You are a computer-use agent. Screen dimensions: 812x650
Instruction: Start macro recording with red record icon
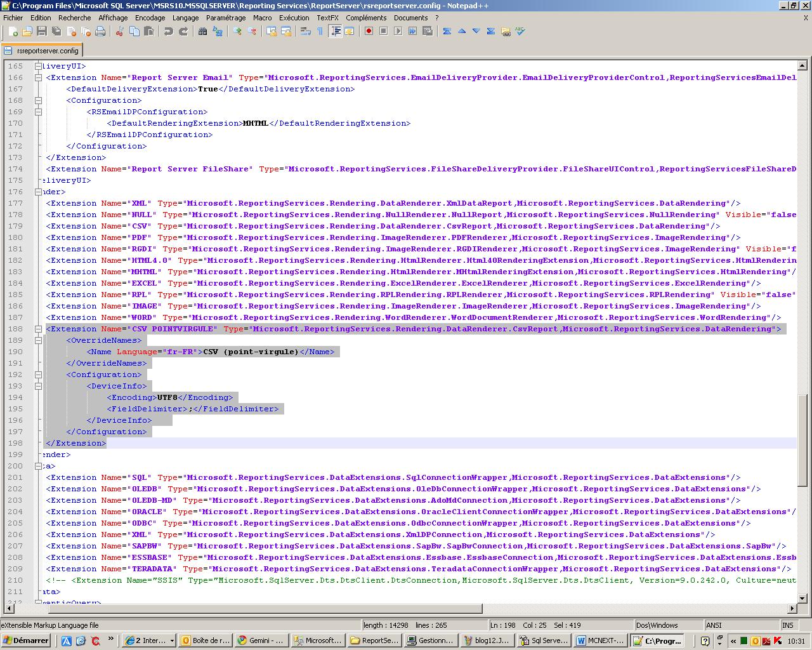(369, 31)
